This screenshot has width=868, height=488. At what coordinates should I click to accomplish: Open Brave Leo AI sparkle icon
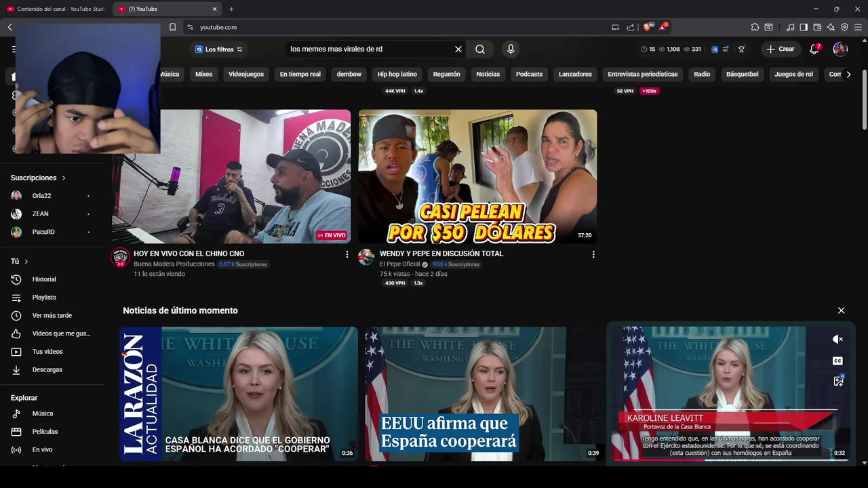(x=831, y=27)
